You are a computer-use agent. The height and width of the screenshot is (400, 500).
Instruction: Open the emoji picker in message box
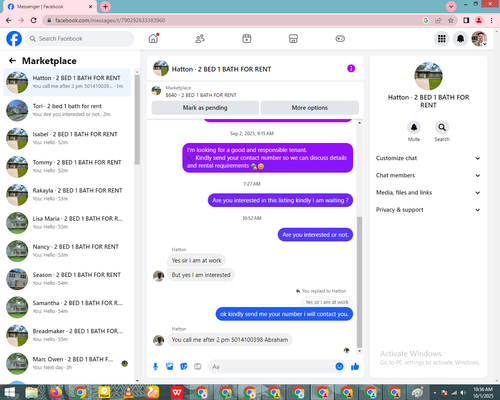click(339, 367)
